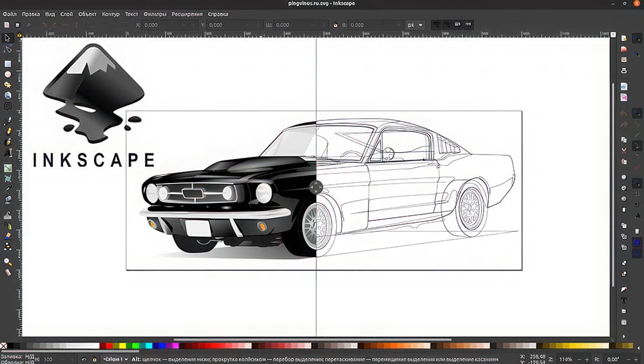Open the Вид menu
Viewport: 644px width, 364px height.
click(x=50, y=14)
